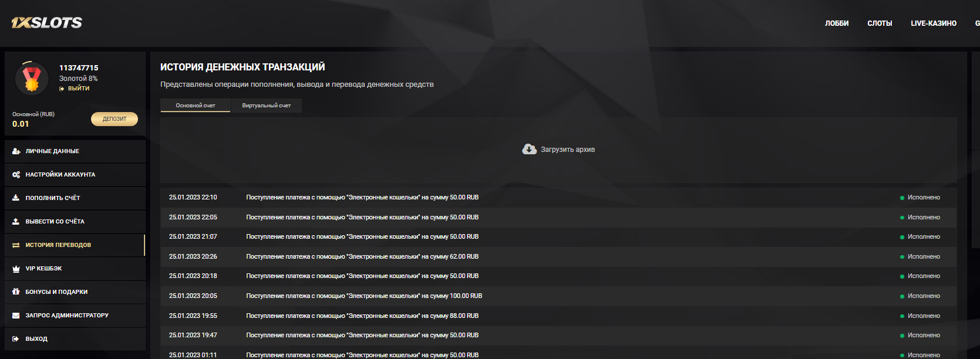The width and height of the screenshot is (980, 359).
Task: Click the deposit download-tray icon
Action: [x=16, y=198]
